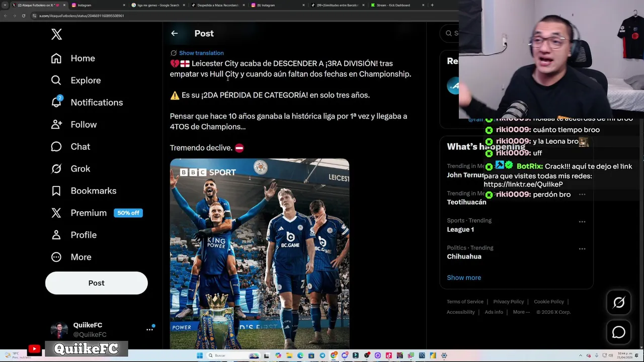Screen dimensions: 644x362
Task: Click Show more under What's happening
Action: (x=464, y=278)
